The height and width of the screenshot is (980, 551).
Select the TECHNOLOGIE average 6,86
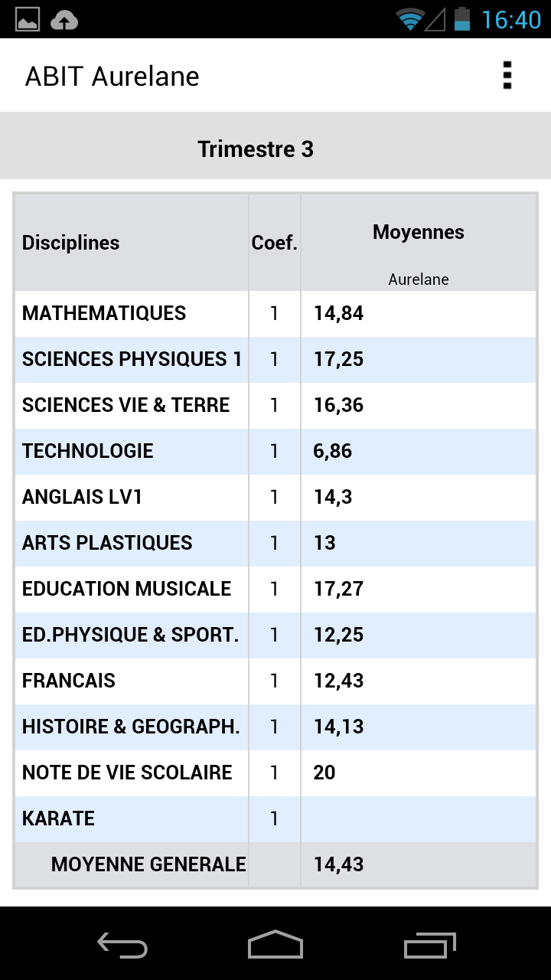[x=333, y=451]
